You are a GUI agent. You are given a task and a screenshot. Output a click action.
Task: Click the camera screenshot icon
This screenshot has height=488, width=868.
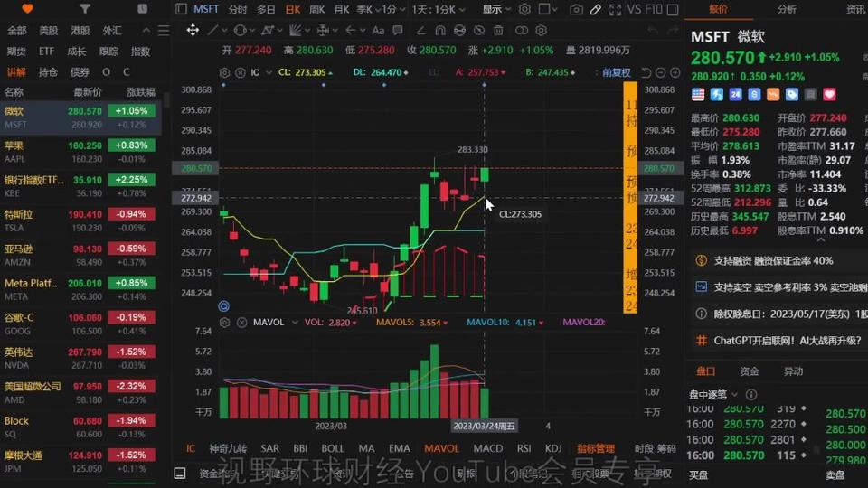576,9
